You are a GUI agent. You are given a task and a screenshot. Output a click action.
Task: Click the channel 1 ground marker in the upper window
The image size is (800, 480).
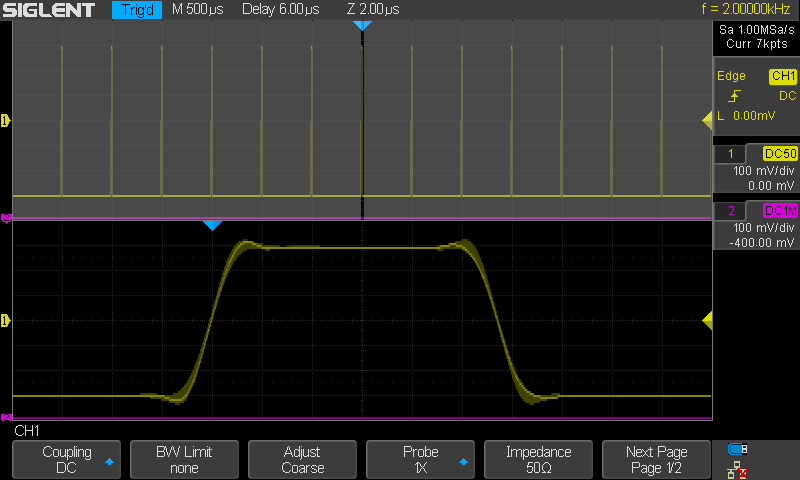[x=6, y=121]
